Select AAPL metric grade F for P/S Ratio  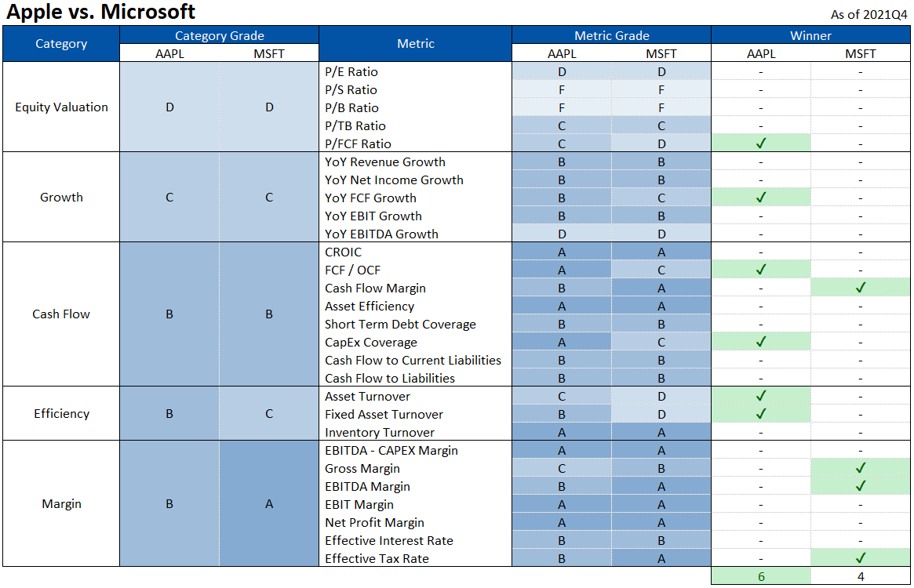pos(562,89)
